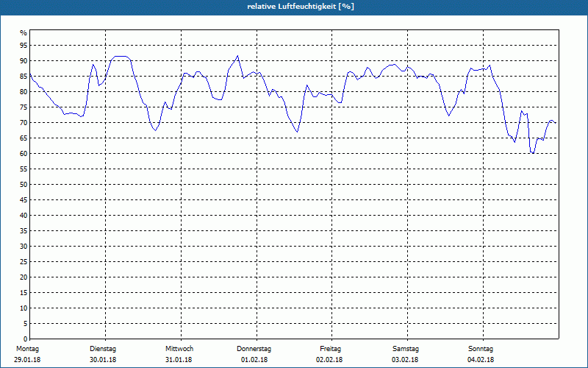Click the y-axis value '35'
This screenshot has height=368, width=588.
click(24, 231)
